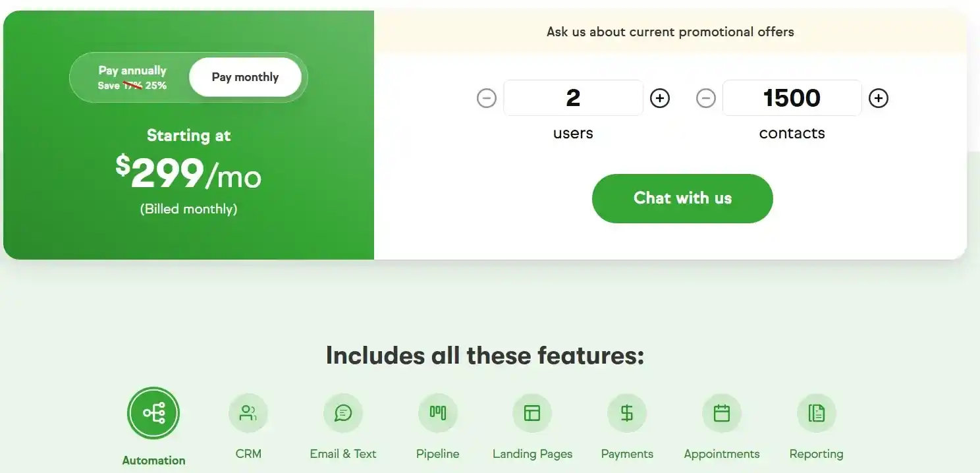Select the Automation feature icon

(153, 413)
